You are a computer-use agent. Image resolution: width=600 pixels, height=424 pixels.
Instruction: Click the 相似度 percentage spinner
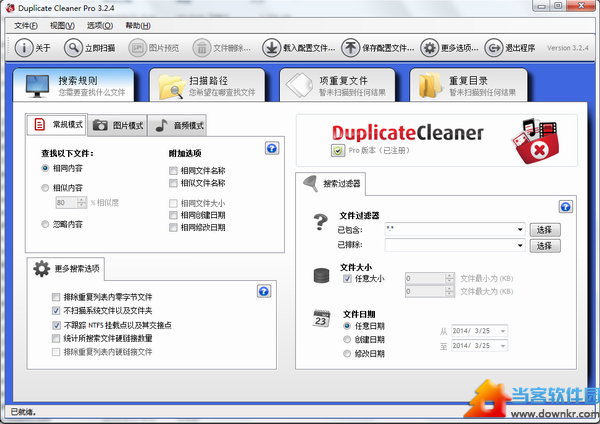pyautogui.click(x=82, y=202)
